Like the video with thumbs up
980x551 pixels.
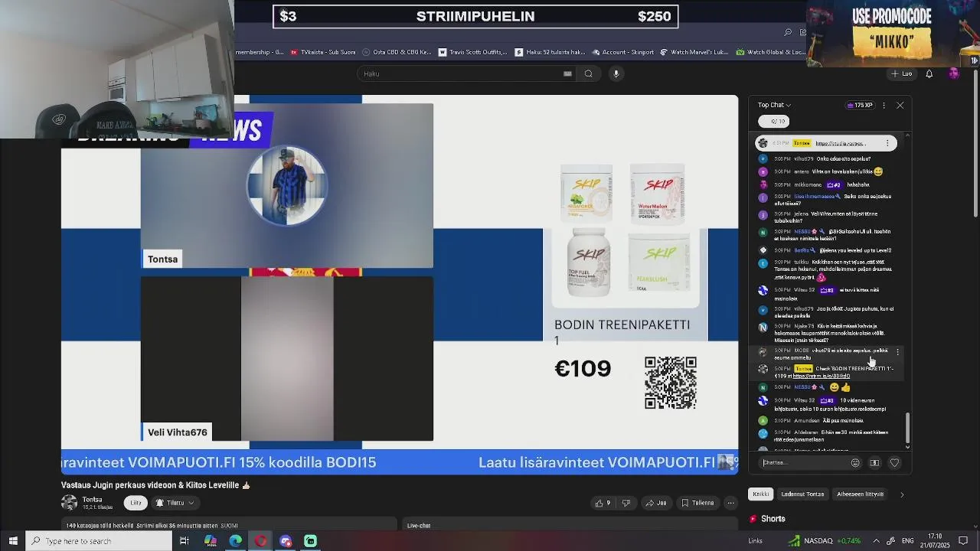tap(603, 503)
